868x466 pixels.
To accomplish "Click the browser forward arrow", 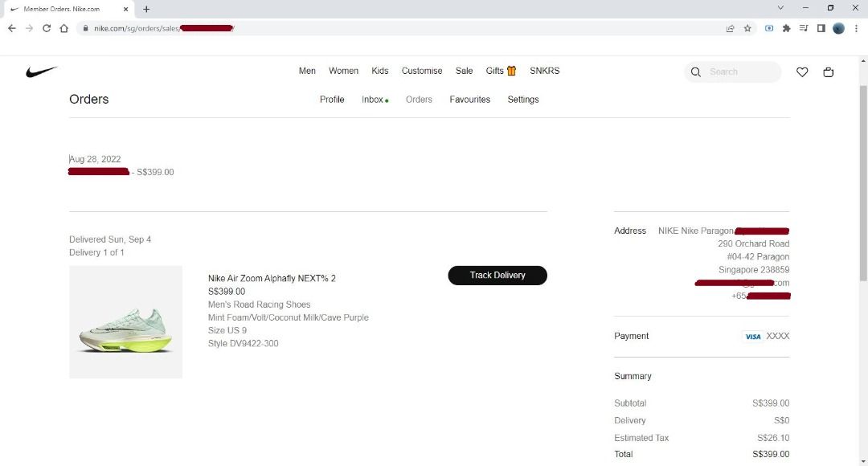I will click(30, 28).
